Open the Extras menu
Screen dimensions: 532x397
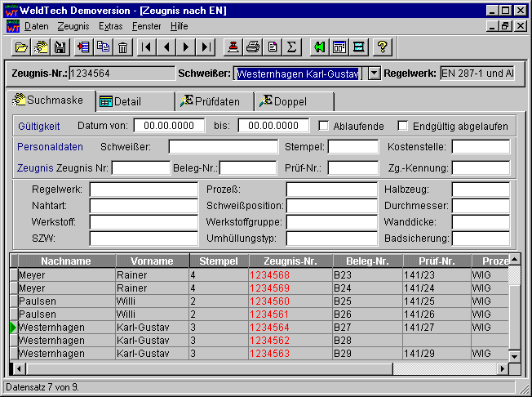pyautogui.click(x=110, y=26)
